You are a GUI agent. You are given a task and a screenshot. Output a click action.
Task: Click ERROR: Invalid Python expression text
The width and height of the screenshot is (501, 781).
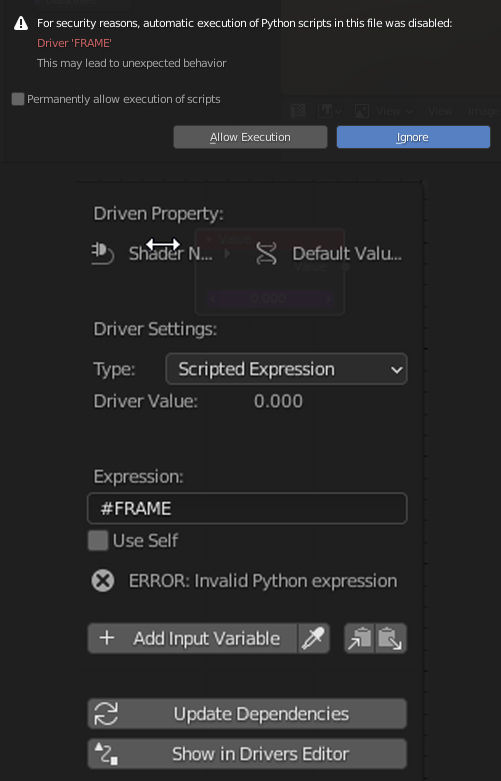point(263,581)
